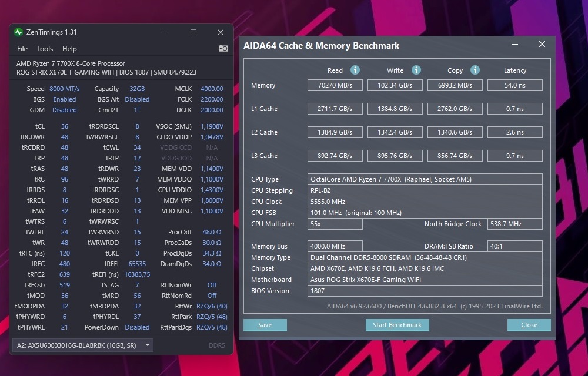
Task: Click the Memory Bus value 4000.0 MHz
Action: tap(335, 246)
